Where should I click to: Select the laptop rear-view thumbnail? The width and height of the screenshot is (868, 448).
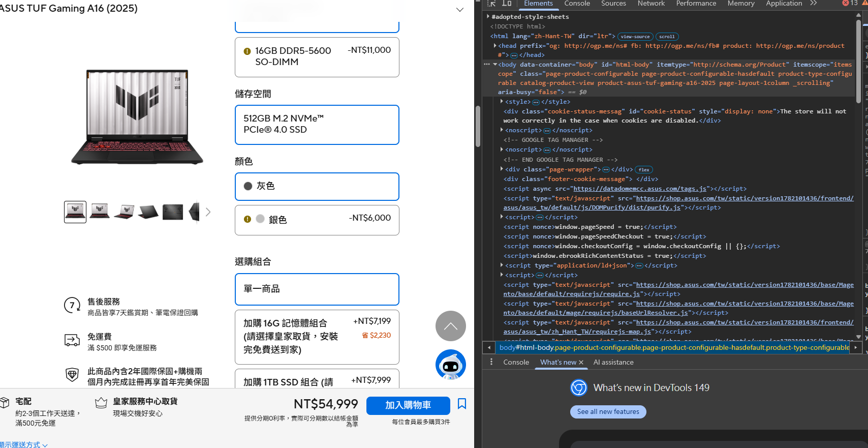[x=148, y=212]
